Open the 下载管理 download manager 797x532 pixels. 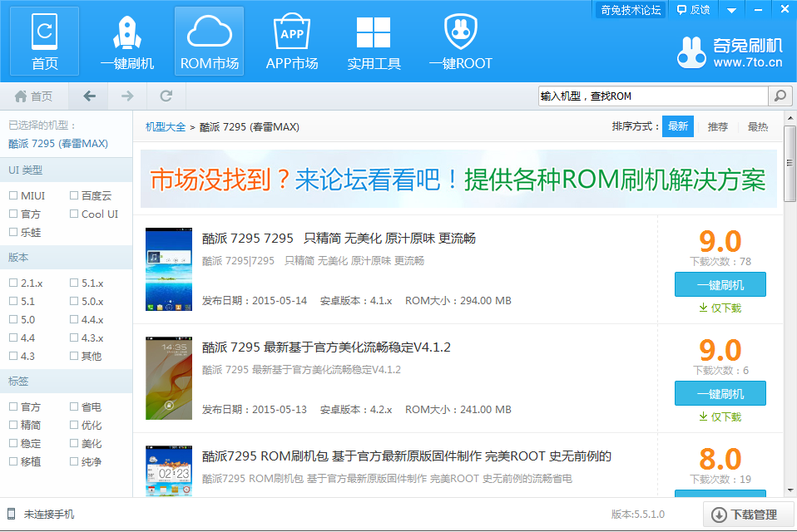tap(745, 515)
